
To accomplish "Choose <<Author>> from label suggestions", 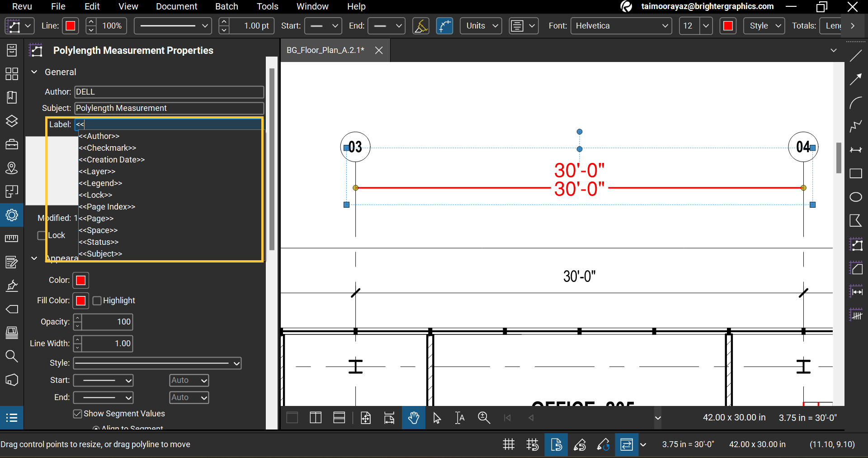I will pyautogui.click(x=99, y=136).
